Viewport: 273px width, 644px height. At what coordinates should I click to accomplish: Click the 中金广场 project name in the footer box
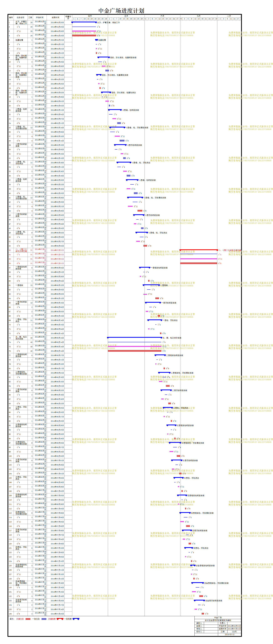point(218,618)
